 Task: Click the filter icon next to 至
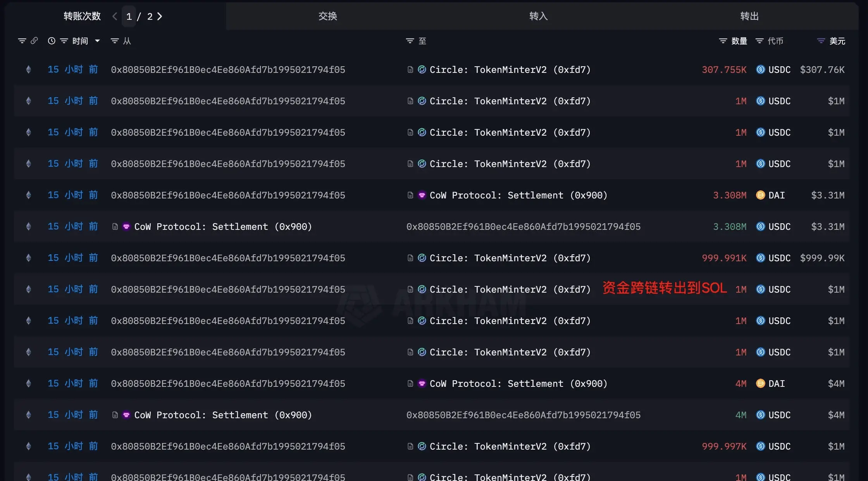click(410, 41)
